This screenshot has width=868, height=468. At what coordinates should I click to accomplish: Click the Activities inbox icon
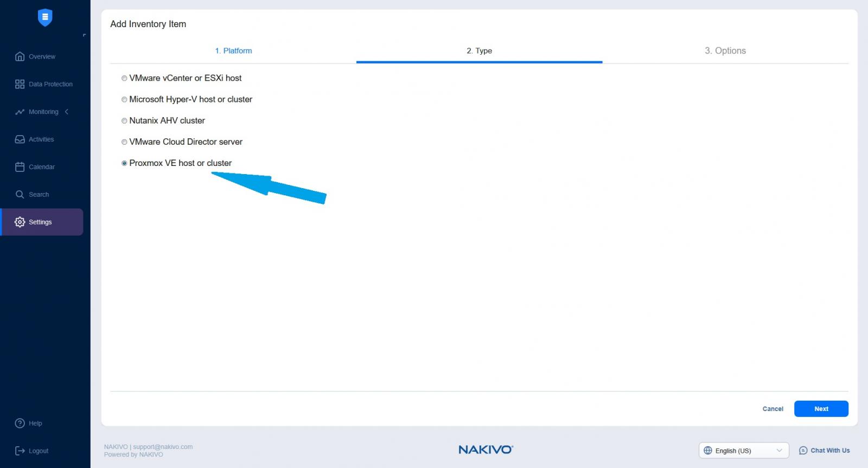coord(20,139)
